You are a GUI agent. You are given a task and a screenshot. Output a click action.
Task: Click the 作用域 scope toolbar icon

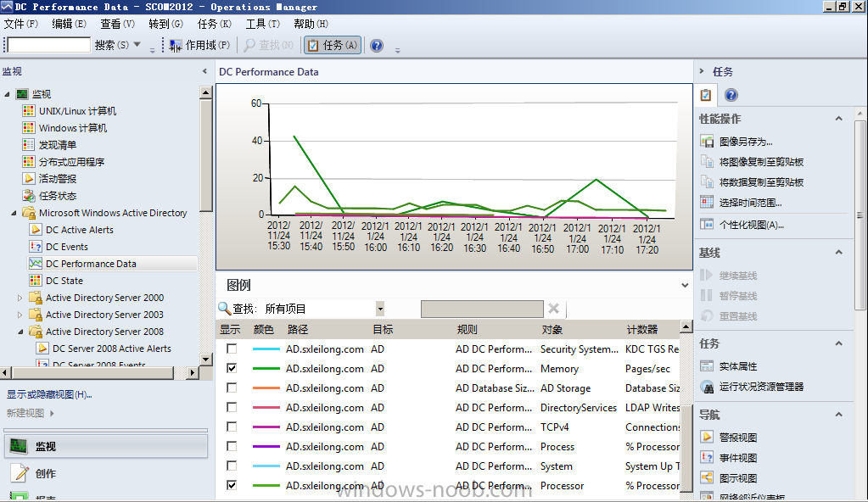click(176, 46)
